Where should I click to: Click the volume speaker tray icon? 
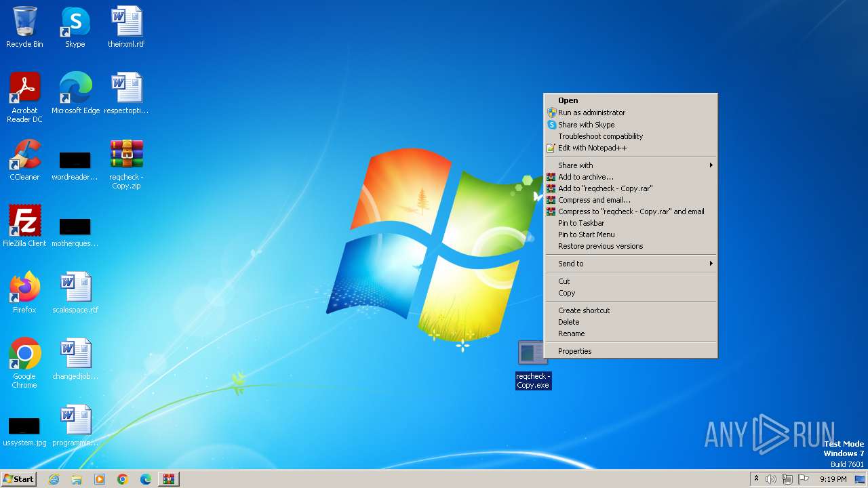(770, 479)
